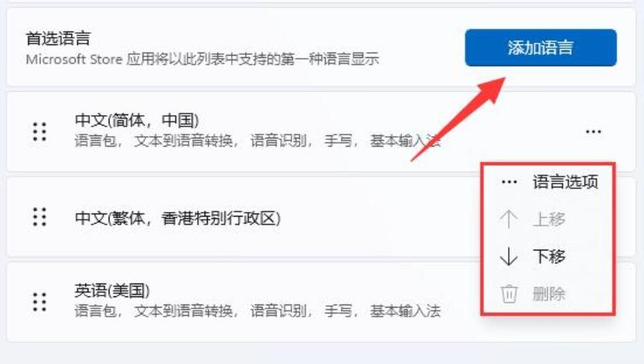
Task: Grab drag handle of 中文(简体，中国)
Action: [39, 132]
